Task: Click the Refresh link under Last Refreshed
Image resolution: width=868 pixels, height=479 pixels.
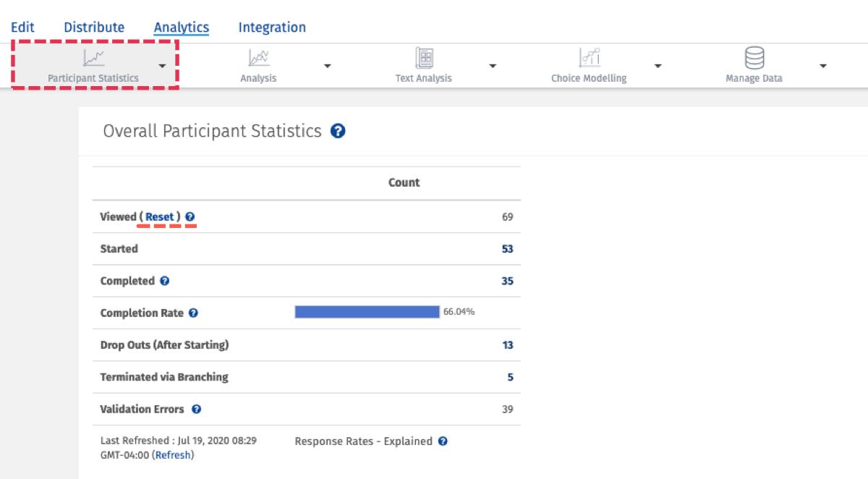Action: 173,455
